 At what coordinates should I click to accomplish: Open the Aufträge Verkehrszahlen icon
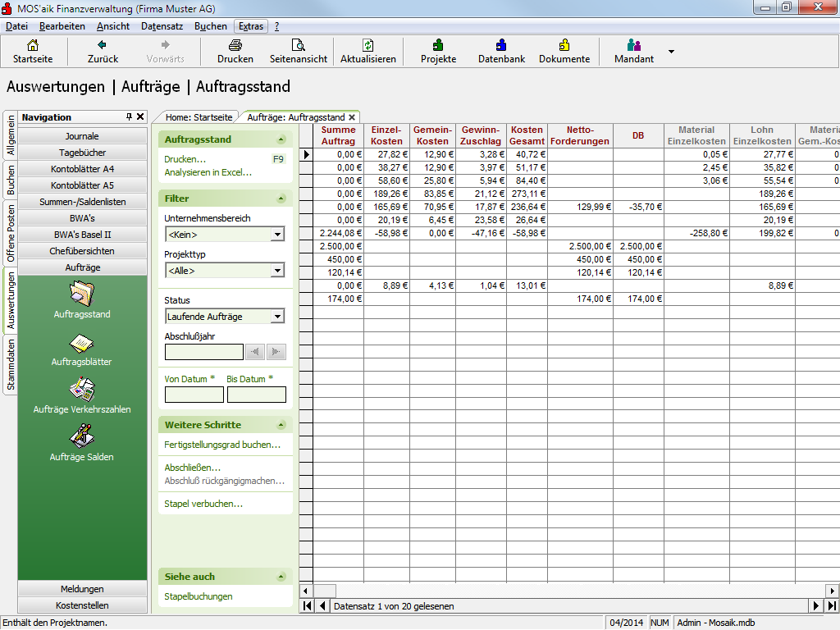[x=82, y=390]
